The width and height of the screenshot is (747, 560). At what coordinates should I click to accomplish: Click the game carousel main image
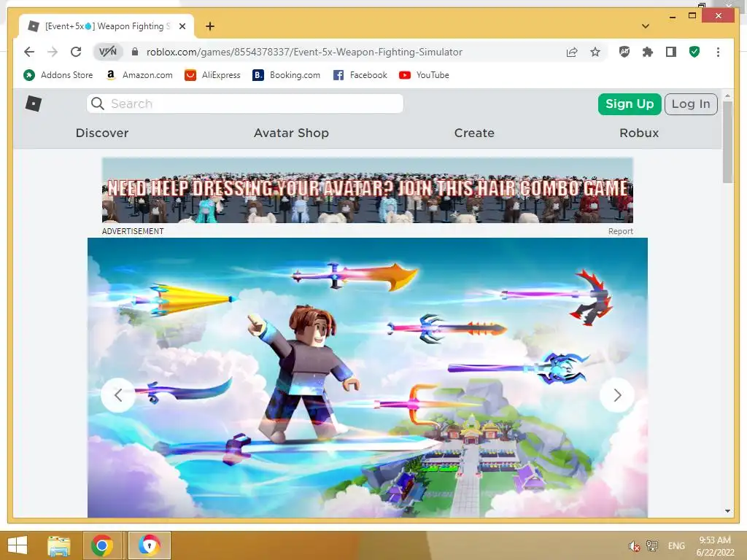coord(368,378)
